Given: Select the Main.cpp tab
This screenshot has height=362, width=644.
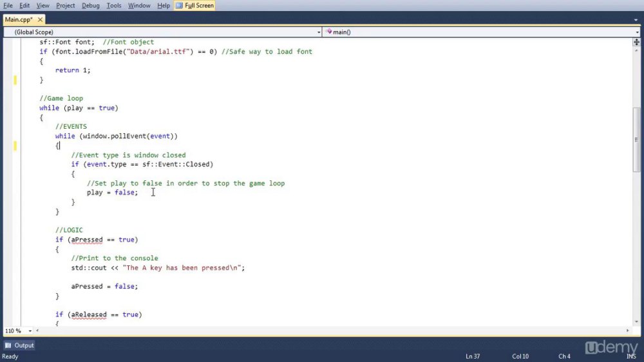Looking at the screenshot, I should tap(19, 19).
